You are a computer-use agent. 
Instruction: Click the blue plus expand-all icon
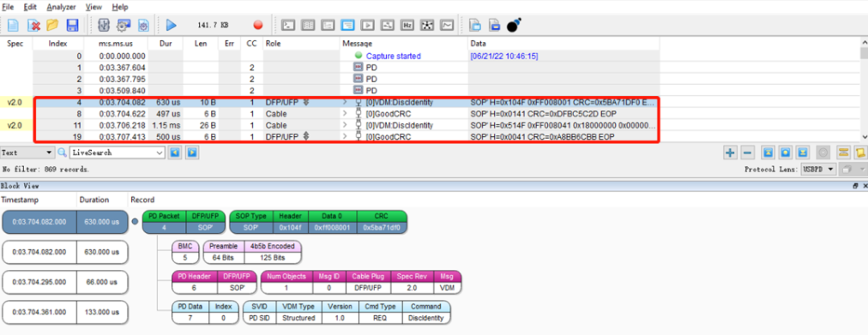731,153
